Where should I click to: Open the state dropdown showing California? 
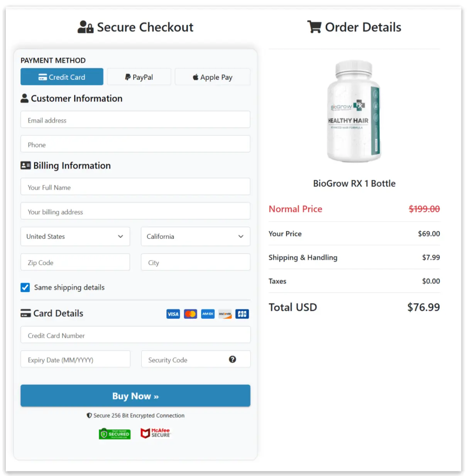tap(195, 237)
